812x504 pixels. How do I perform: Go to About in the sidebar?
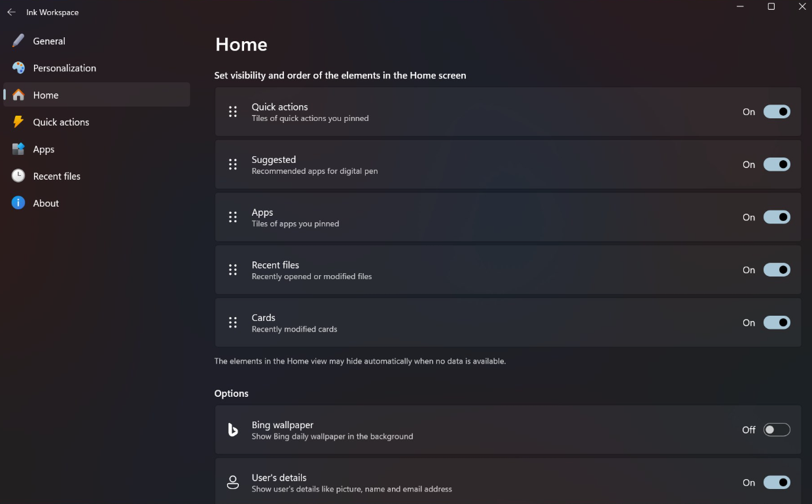click(46, 203)
